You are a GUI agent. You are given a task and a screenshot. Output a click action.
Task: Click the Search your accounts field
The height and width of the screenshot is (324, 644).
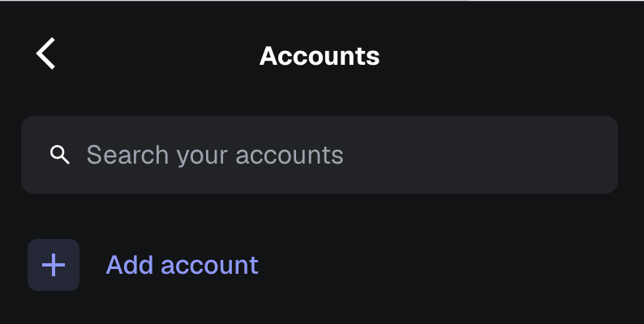(320, 155)
